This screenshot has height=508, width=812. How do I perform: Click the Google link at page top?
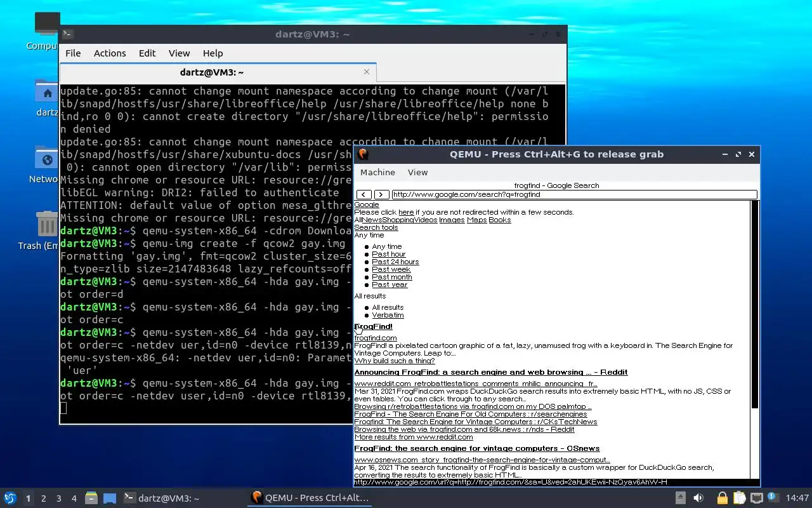point(367,204)
